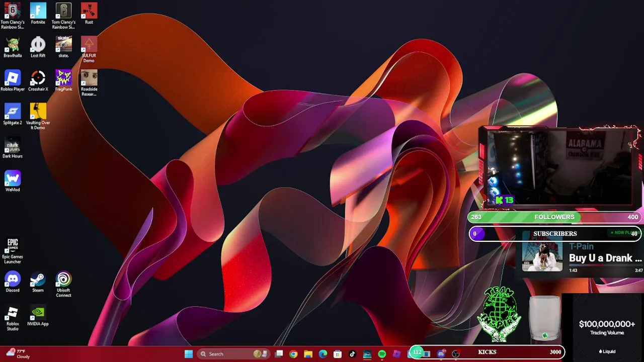Open the OBS Studio taskbar icon
644x362 pixels.
(456, 354)
